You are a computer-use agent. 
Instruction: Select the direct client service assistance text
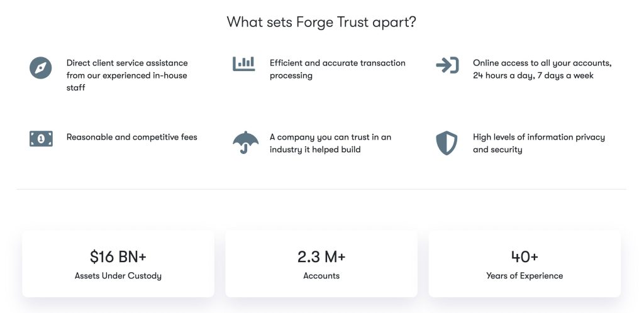pos(127,75)
